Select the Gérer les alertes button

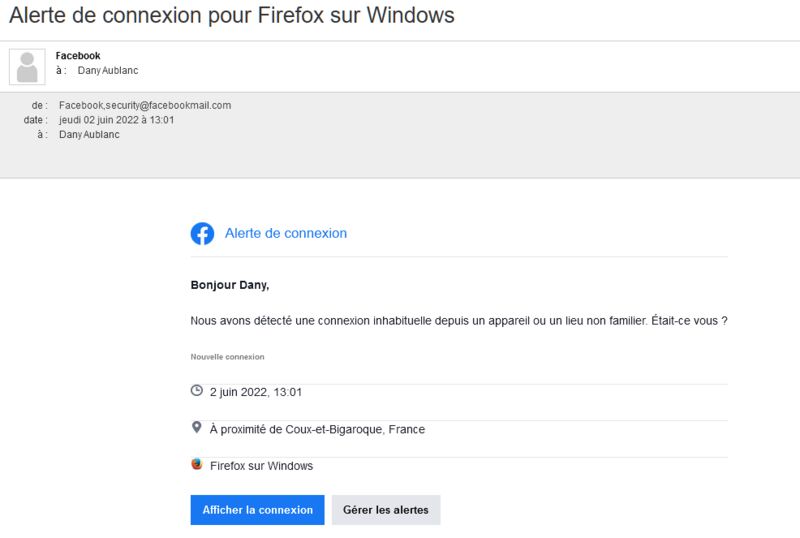tap(386, 510)
